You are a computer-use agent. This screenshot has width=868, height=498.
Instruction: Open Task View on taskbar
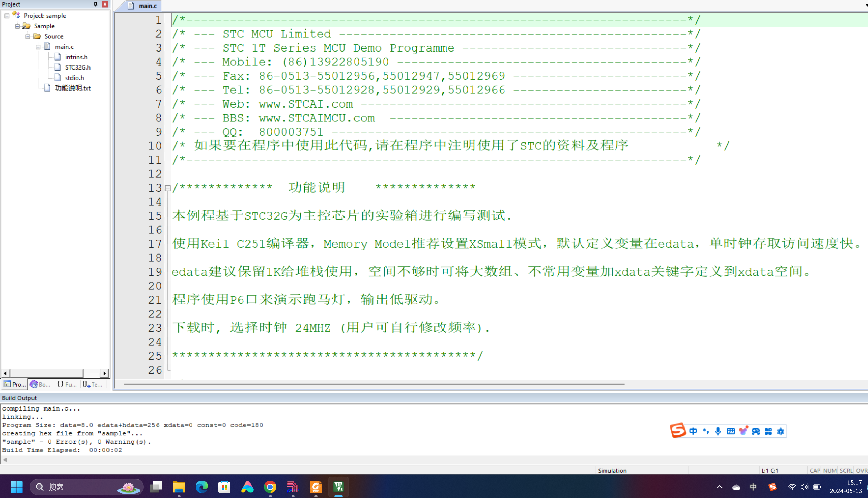point(156,487)
